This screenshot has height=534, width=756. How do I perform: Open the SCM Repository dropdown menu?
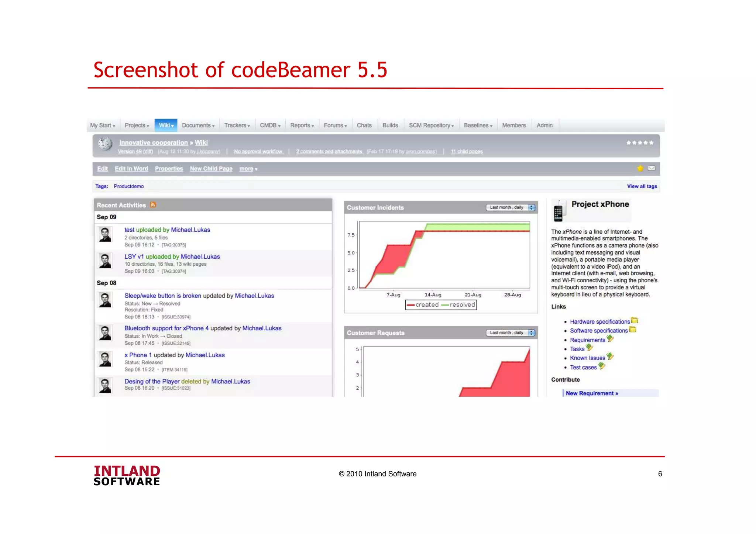[432, 125]
